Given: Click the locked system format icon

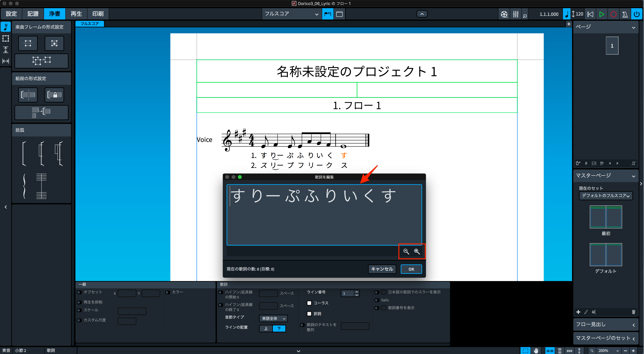Looking at the screenshot, I should 54,95.
